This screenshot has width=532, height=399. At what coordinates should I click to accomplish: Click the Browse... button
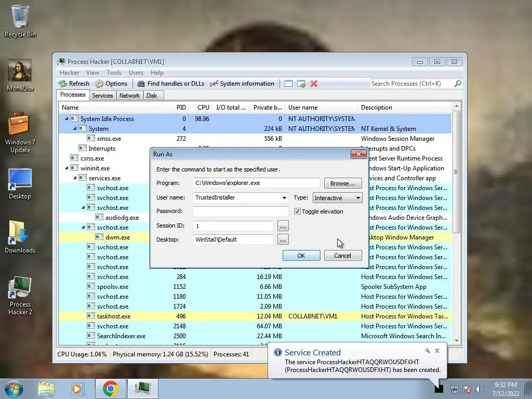(x=343, y=183)
